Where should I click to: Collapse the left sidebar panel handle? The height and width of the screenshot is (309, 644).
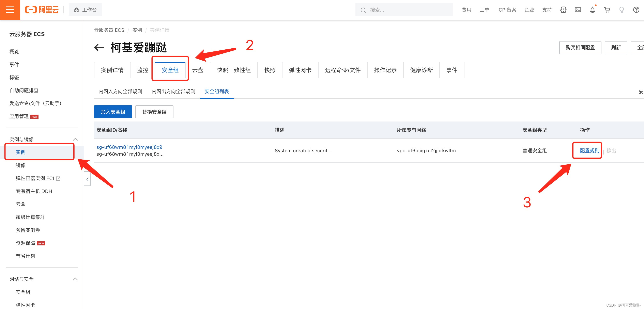coord(88,179)
